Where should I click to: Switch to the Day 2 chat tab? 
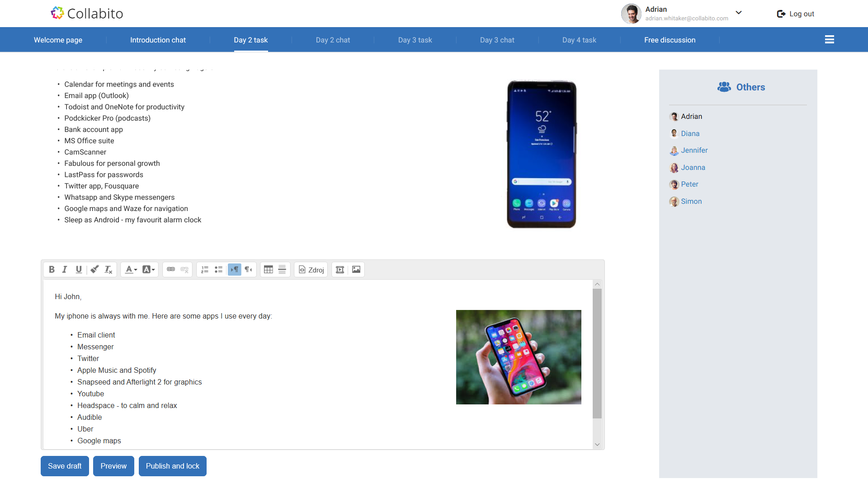click(x=333, y=40)
